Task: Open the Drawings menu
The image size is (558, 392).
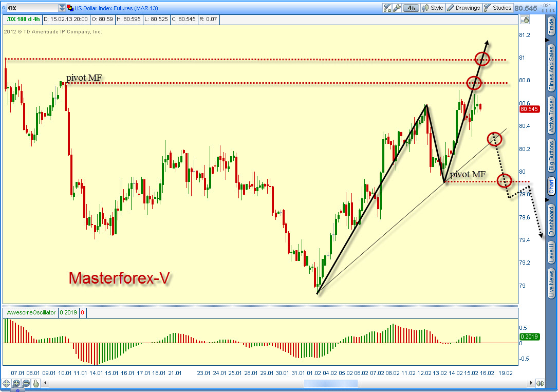Action: (x=463, y=8)
